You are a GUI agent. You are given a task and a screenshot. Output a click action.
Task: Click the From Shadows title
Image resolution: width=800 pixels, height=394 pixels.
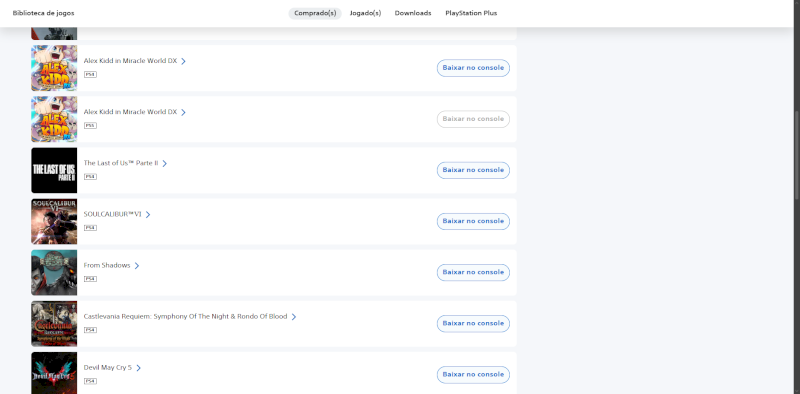[x=107, y=265]
